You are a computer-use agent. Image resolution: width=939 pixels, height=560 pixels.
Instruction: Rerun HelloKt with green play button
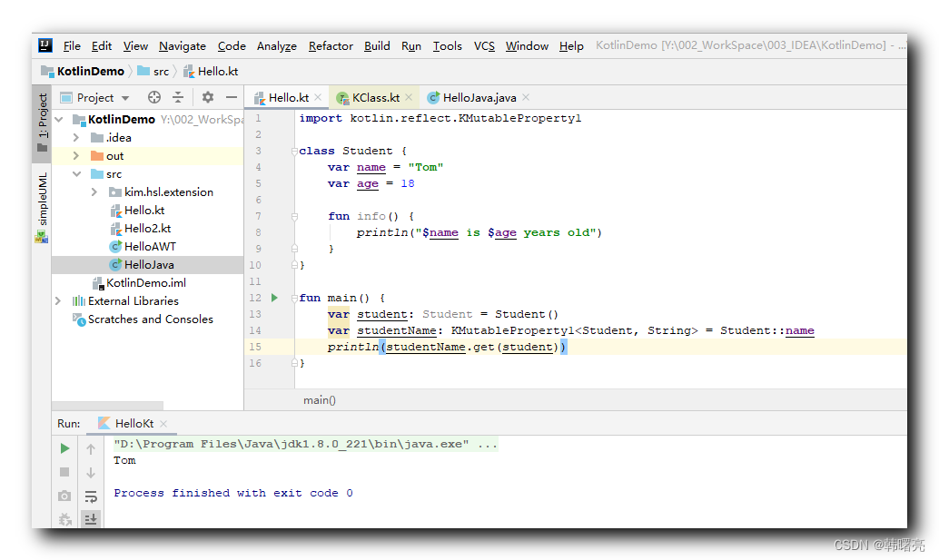coord(64,448)
